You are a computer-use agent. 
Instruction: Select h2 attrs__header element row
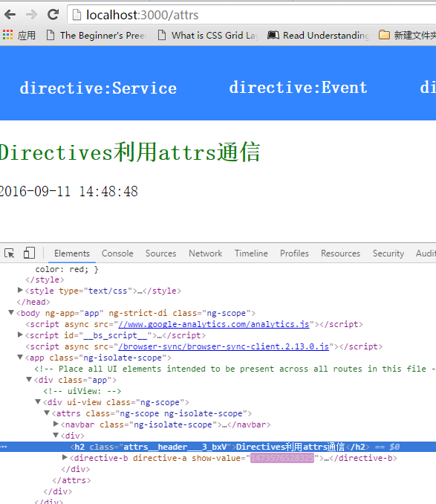pyautogui.click(x=218, y=447)
